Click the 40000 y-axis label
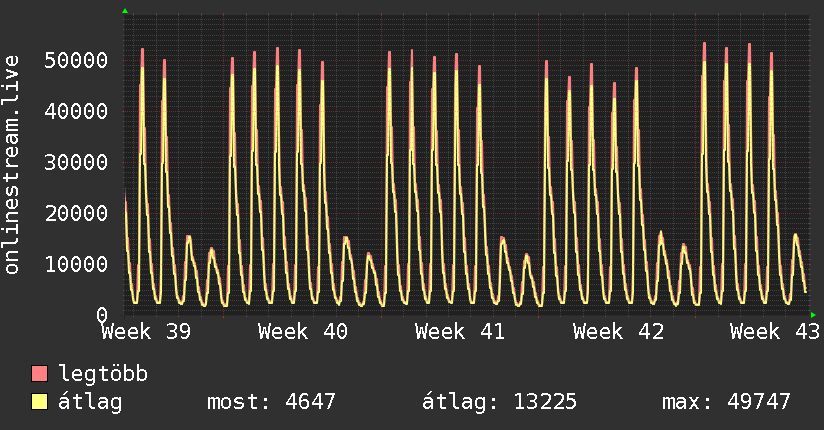 76,111
